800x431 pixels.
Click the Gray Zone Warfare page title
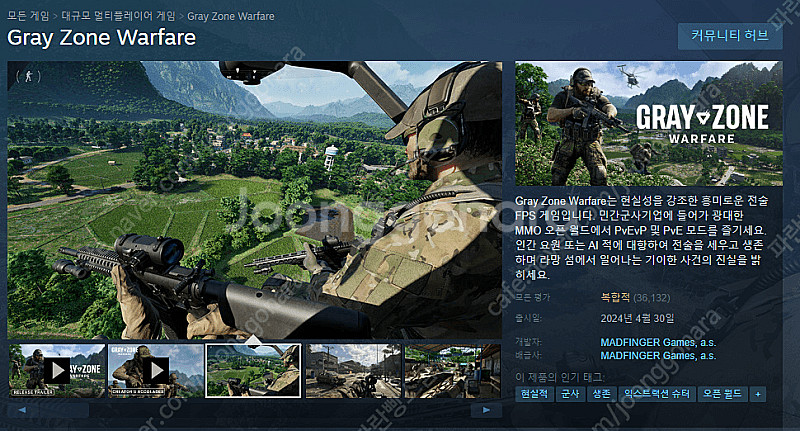pos(102,38)
